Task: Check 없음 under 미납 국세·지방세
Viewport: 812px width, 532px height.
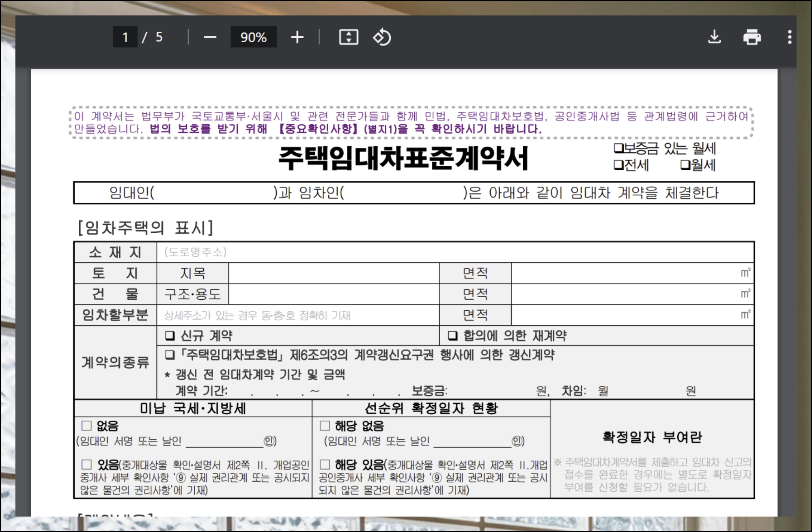Action: click(86, 426)
